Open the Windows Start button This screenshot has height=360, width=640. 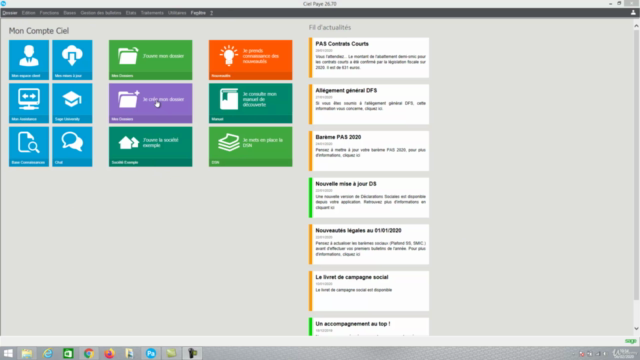click(8, 353)
